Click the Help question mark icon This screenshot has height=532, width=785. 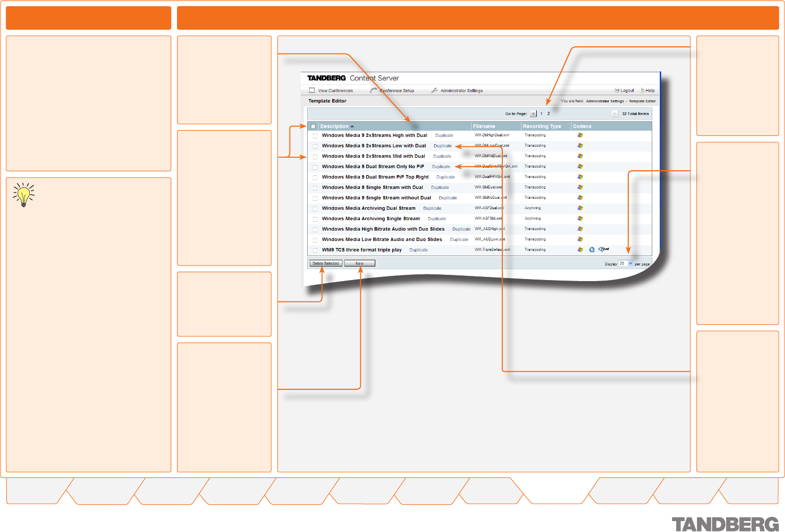(x=642, y=90)
